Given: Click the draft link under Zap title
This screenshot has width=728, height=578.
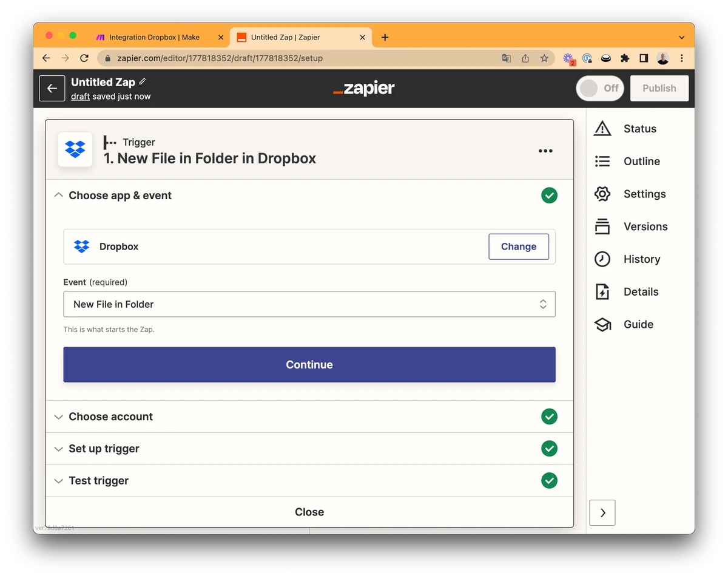Looking at the screenshot, I should (80, 97).
